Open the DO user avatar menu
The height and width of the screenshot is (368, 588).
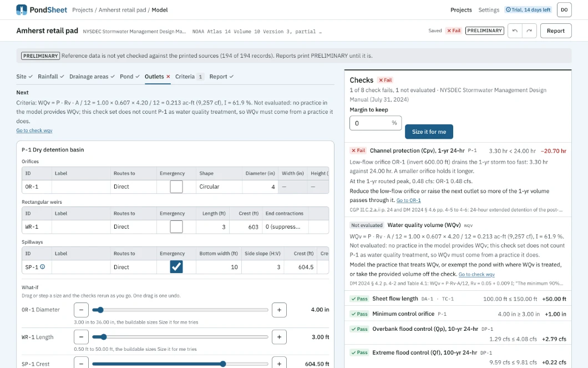(x=564, y=10)
